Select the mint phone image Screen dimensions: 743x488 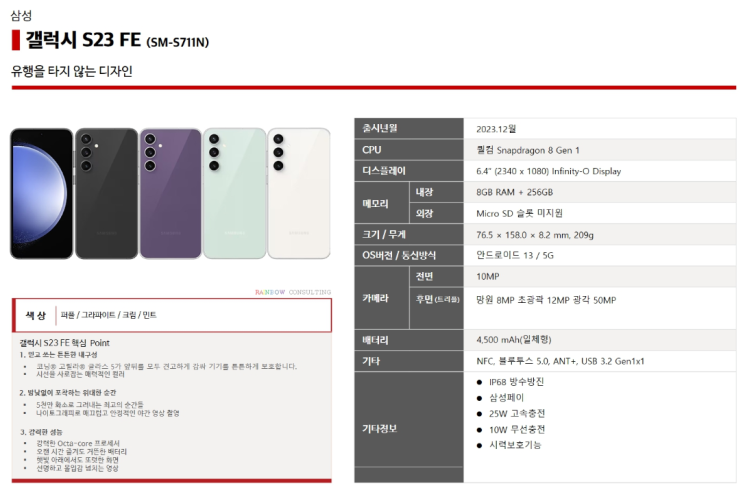coord(235,193)
